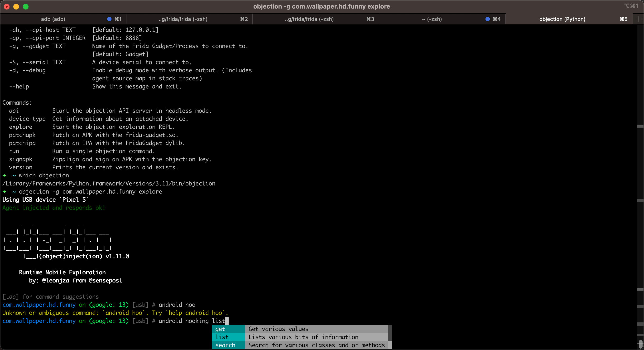Click the 'android hooking list' command input

click(192, 321)
